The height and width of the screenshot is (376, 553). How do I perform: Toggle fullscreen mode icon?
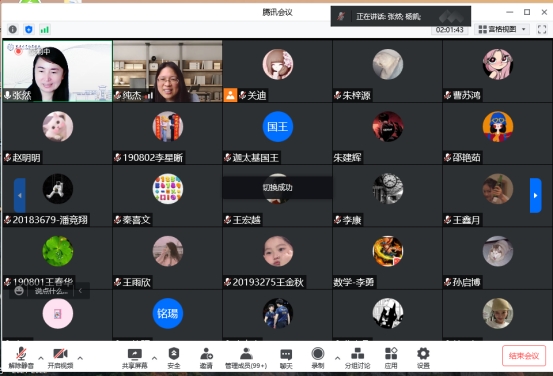[542, 29]
